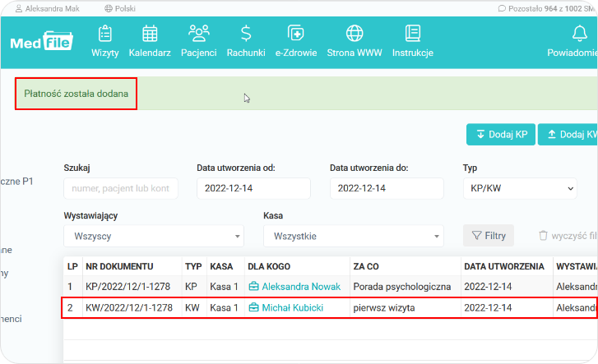The width and height of the screenshot is (598, 364).
Task: Open the Rachunki dollar icon
Action: (246, 34)
